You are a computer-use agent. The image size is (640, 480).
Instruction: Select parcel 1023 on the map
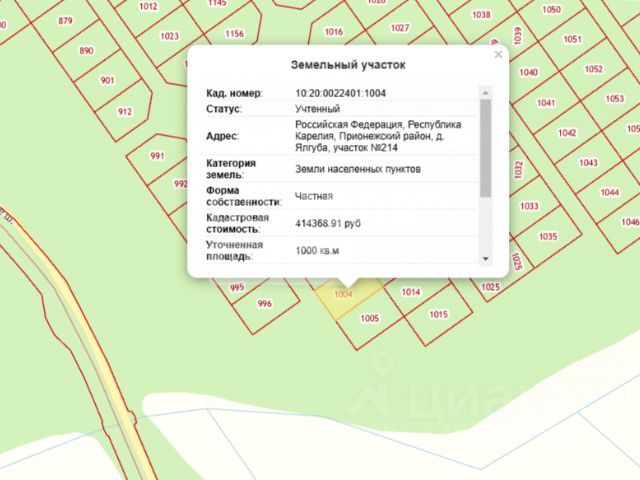tap(169, 36)
